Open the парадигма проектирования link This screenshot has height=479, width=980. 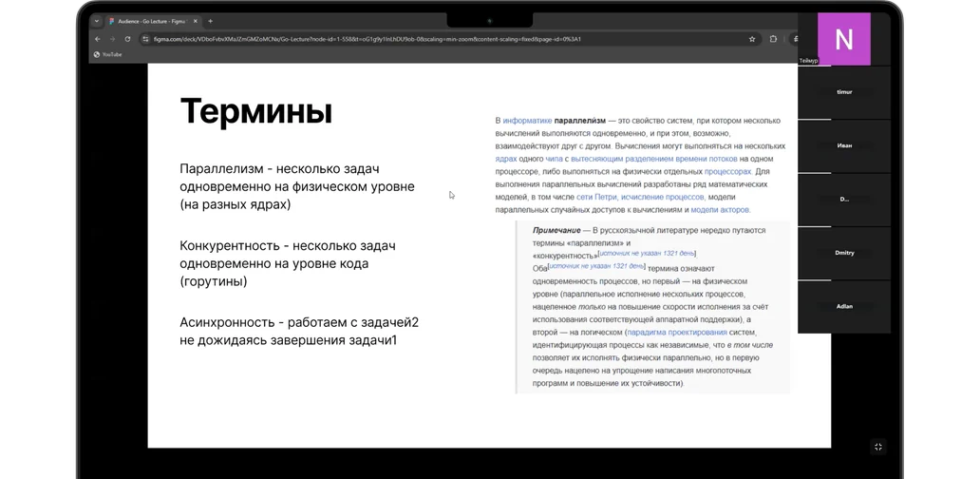(677, 332)
